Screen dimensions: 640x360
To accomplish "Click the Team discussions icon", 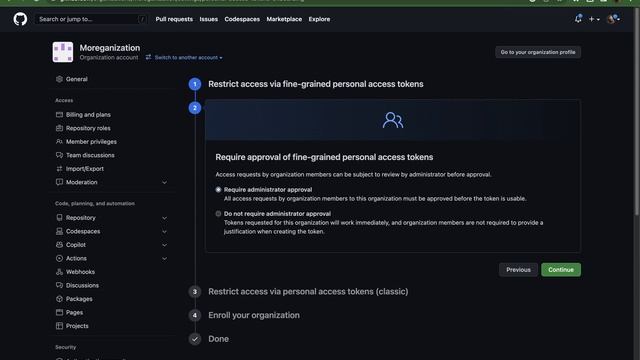I will [x=59, y=155].
